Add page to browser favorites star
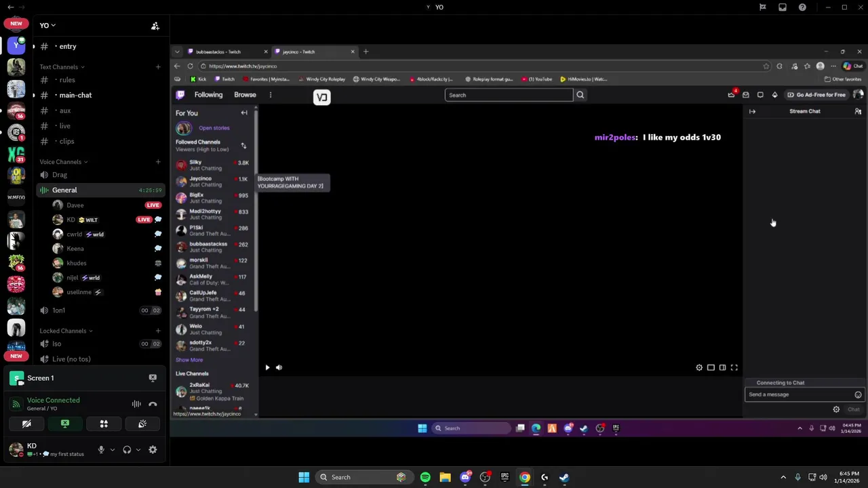The width and height of the screenshot is (868, 488). pos(766,66)
